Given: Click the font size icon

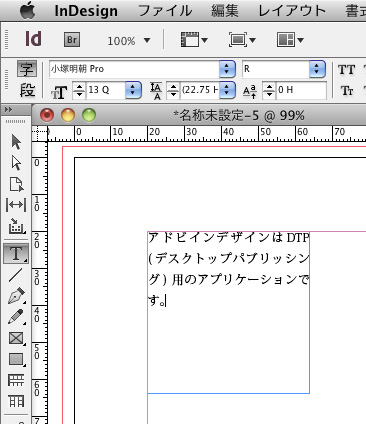Looking at the screenshot, I should 59,92.
